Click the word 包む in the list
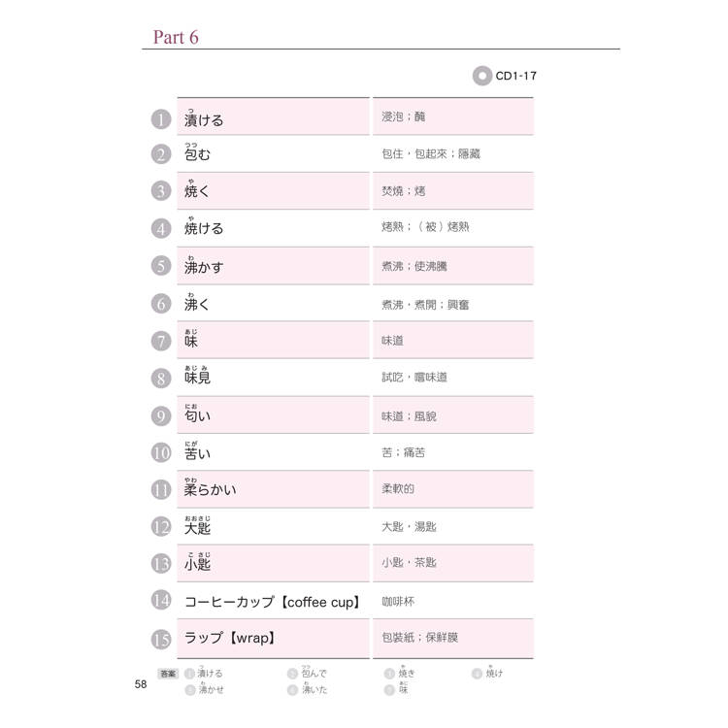This screenshot has width=728, height=728. click(x=197, y=154)
